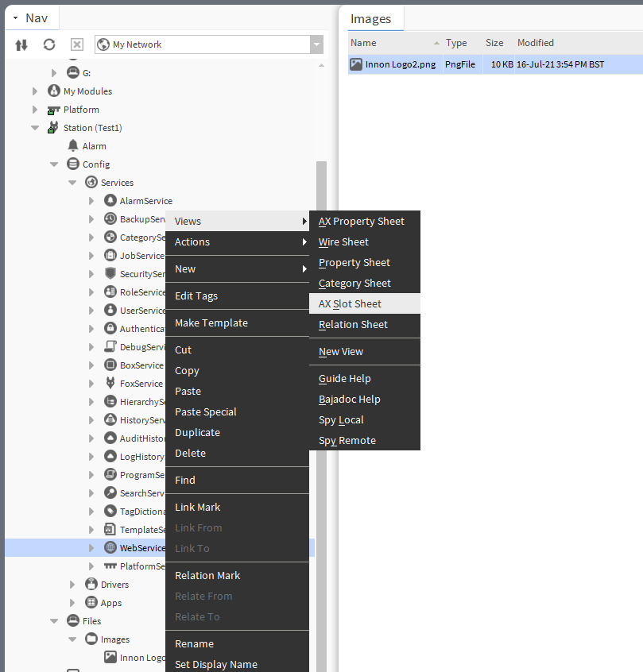643x672 pixels.
Task: Click the SecurityService shield icon
Action: tap(110, 274)
